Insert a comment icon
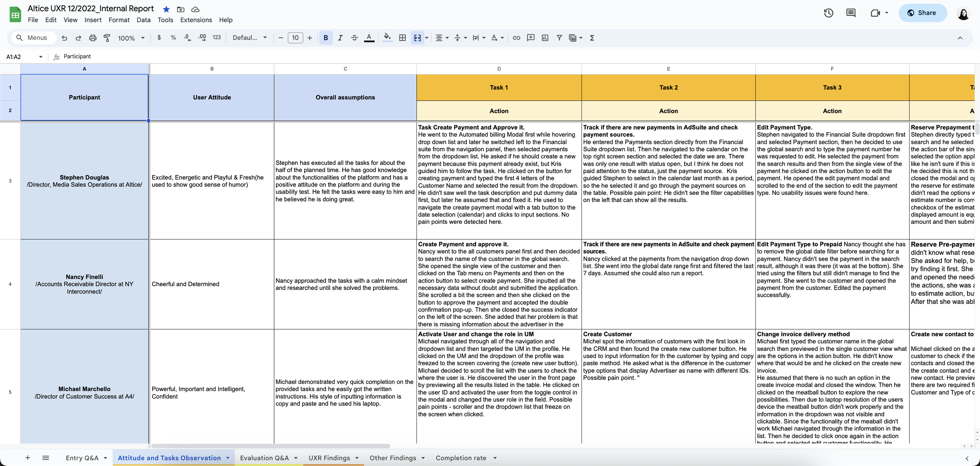 [x=531, y=38]
